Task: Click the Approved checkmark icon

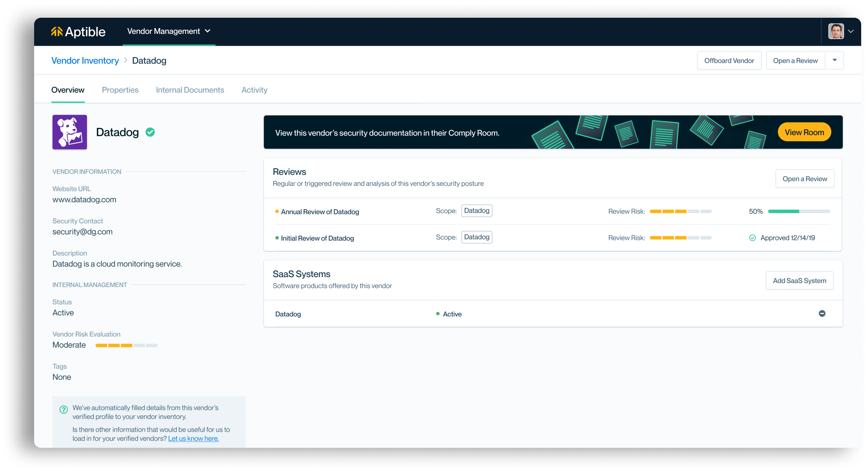Action: 752,238
